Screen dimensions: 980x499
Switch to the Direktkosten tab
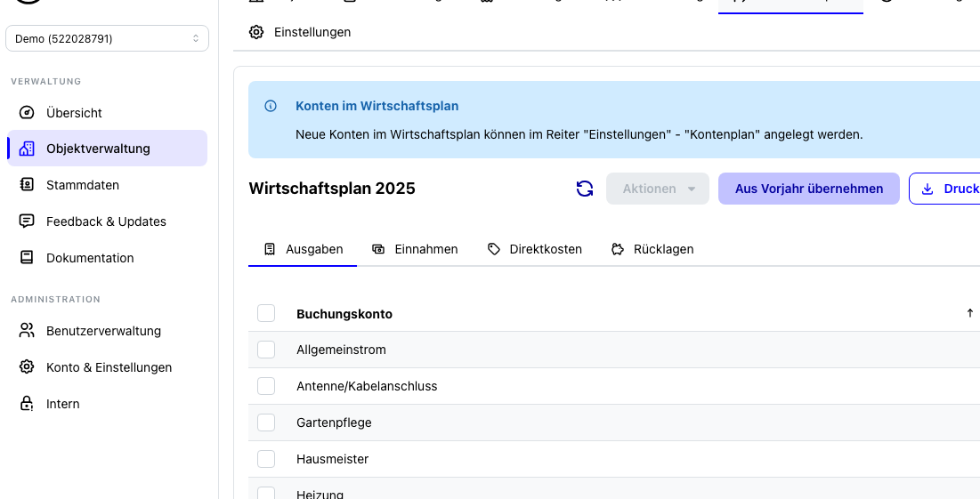[534, 249]
